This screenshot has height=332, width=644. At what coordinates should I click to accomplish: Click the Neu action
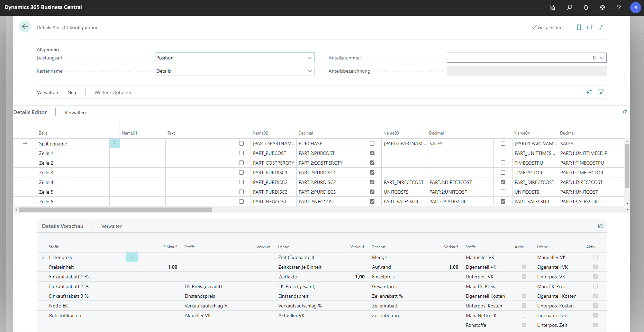click(x=72, y=92)
